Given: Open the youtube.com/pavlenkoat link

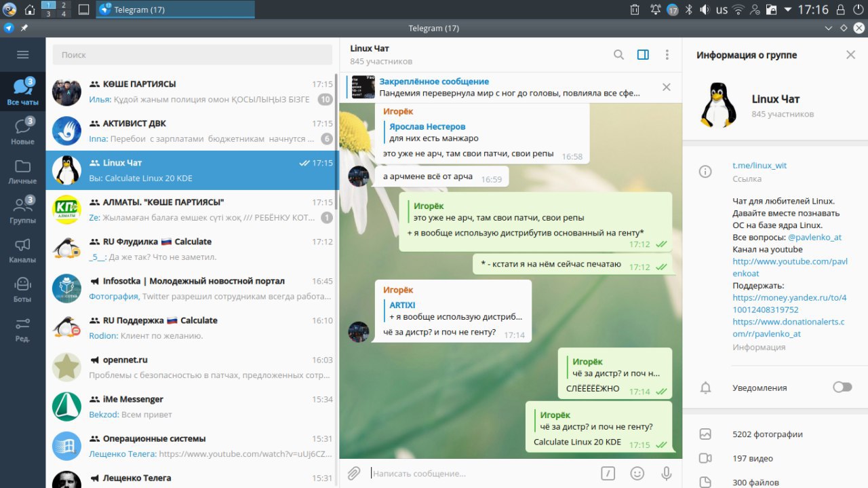Looking at the screenshot, I should (790, 267).
